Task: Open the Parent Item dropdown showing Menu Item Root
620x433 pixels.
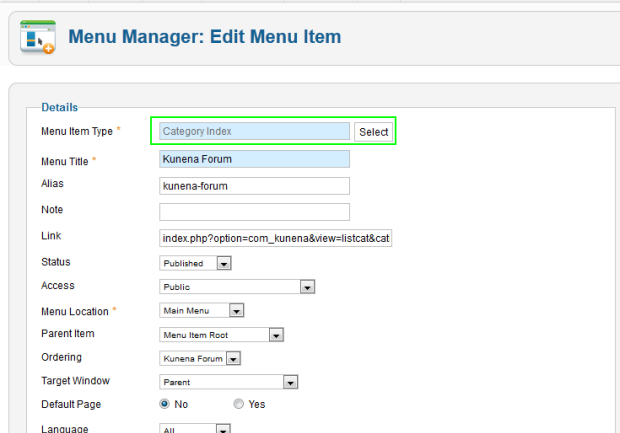Action: pyautogui.click(x=221, y=335)
